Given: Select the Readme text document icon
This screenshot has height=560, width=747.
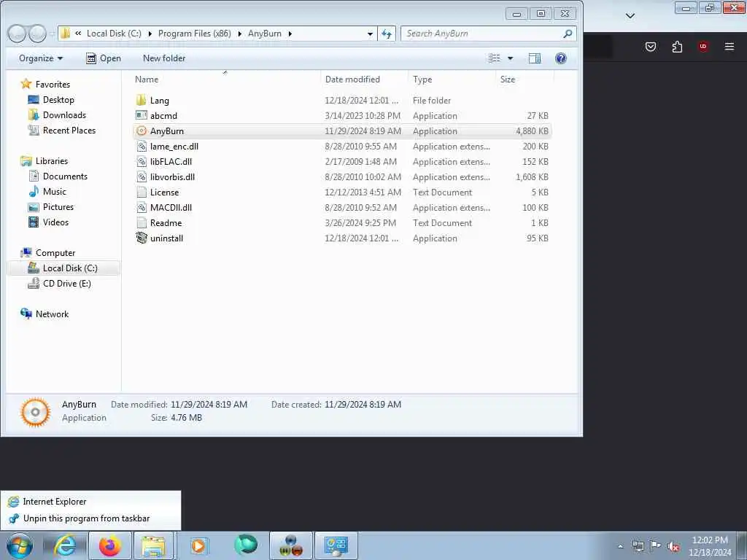Looking at the screenshot, I should point(141,222).
